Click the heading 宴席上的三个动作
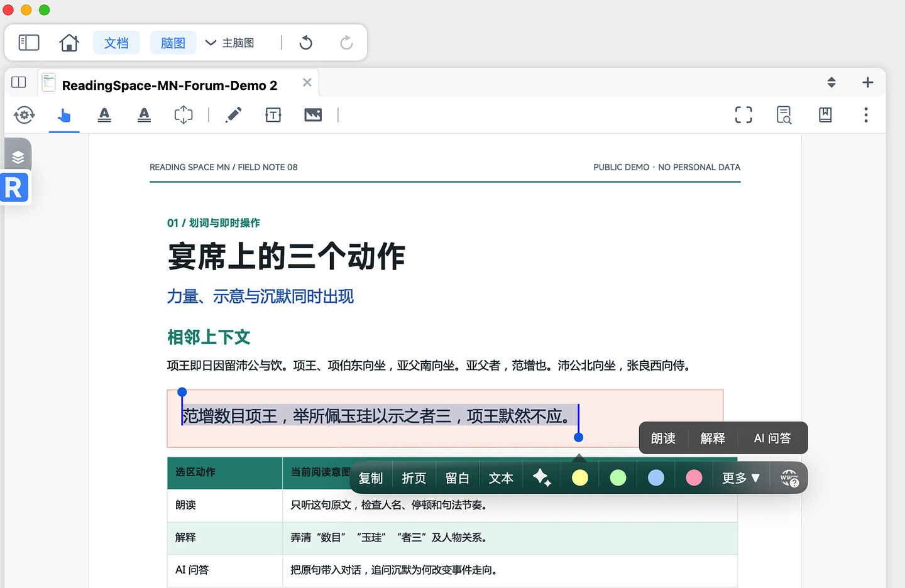905x588 pixels. 287,256
